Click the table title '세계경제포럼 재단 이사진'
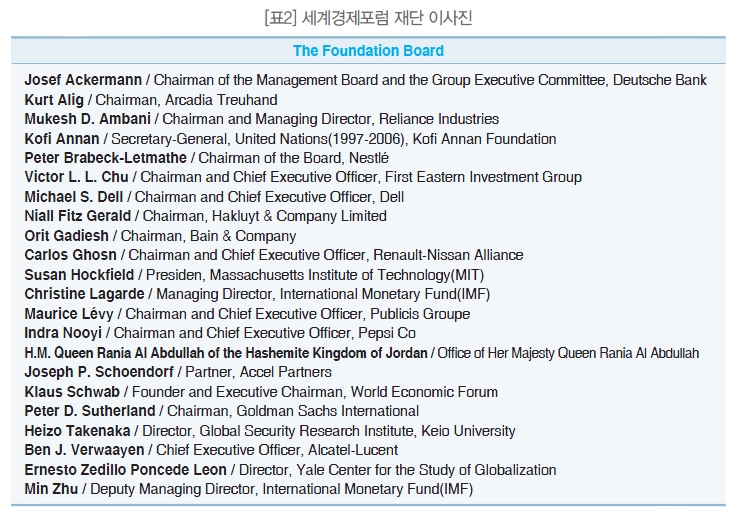Viewport: 737px width, 514px height. coord(386,18)
